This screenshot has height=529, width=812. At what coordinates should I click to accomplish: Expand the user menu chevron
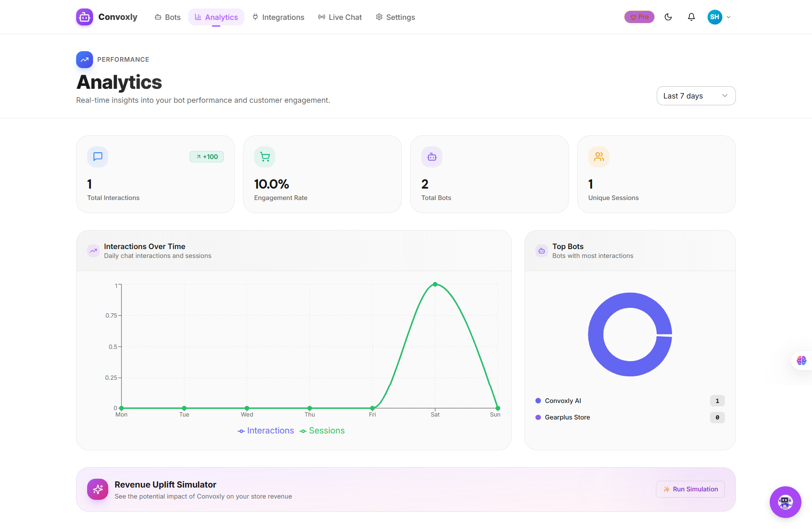pyautogui.click(x=729, y=17)
